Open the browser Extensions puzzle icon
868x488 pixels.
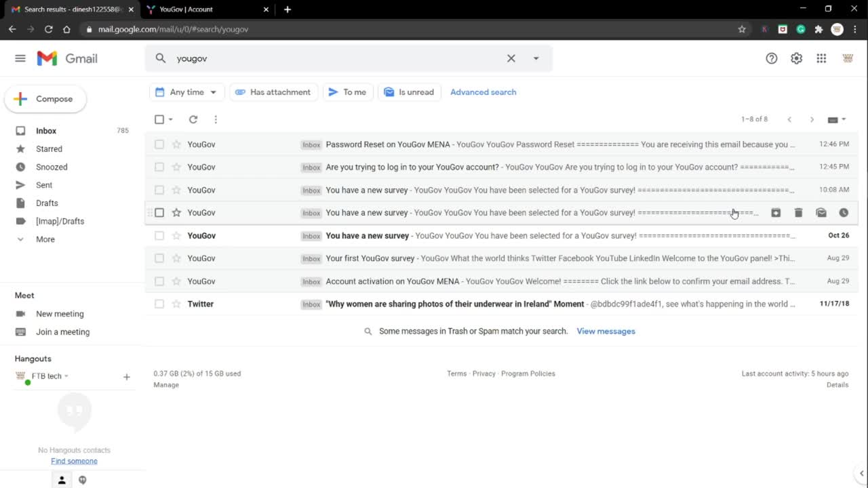(x=818, y=29)
